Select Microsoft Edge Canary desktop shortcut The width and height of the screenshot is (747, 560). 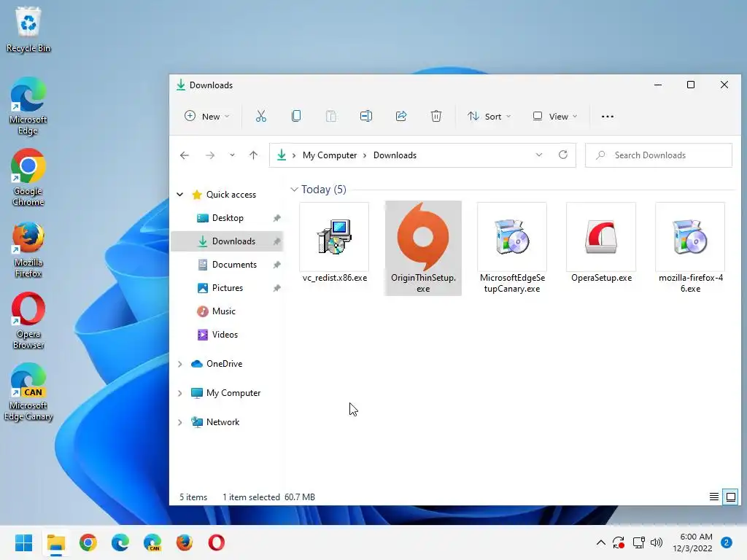pos(28,392)
